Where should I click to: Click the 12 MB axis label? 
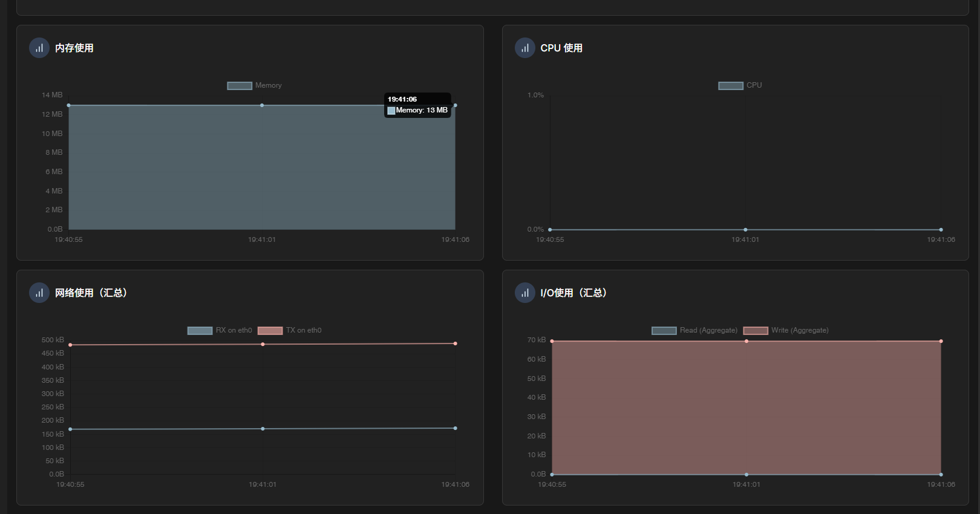pyautogui.click(x=52, y=114)
